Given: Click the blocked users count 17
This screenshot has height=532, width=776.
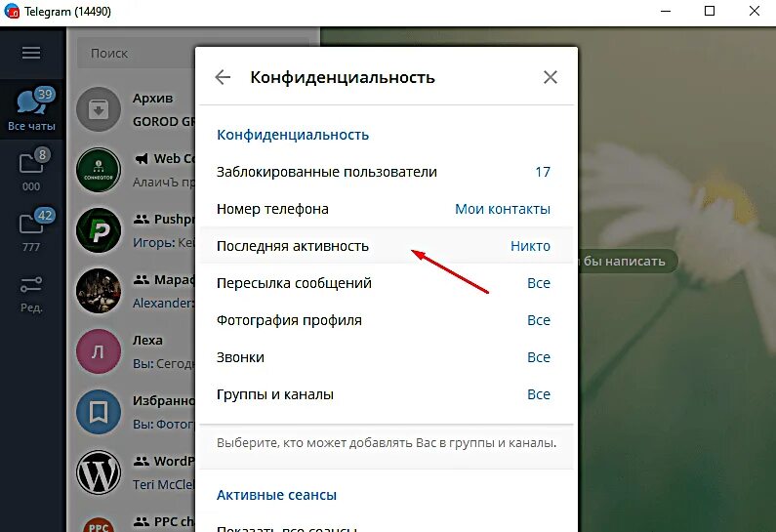Looking at the screenshot, I should click(x=543, y=172).
